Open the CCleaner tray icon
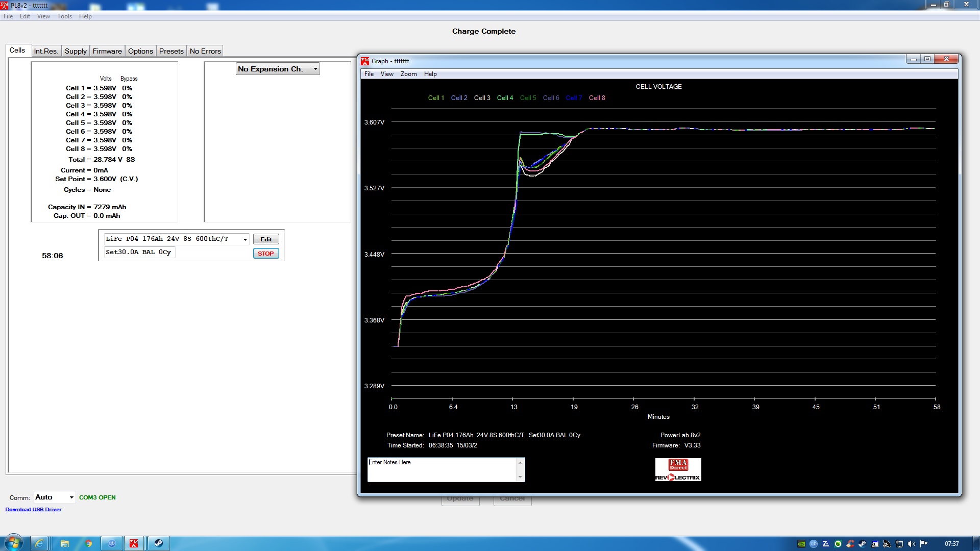The image size is (980, 551). click(850, 544)
